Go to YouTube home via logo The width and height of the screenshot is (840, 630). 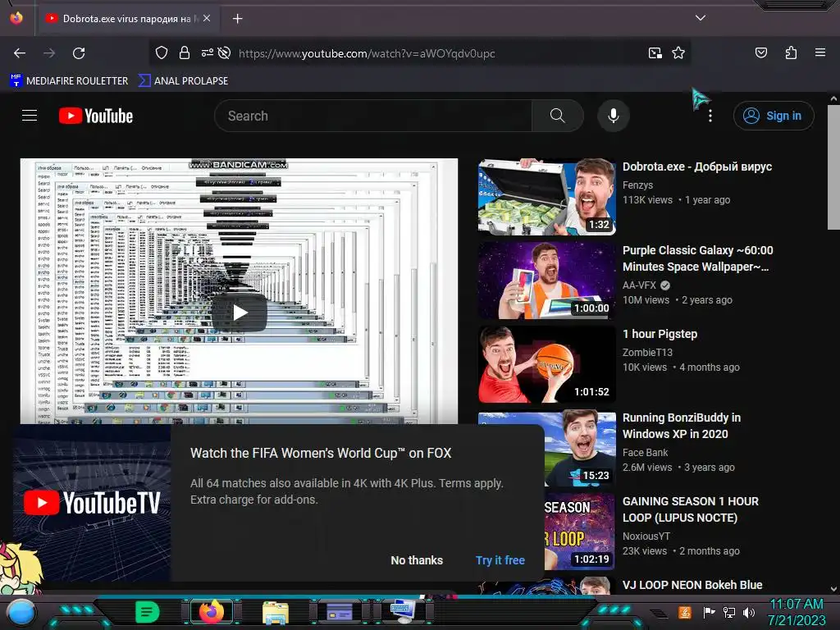(x=96, y=116)
